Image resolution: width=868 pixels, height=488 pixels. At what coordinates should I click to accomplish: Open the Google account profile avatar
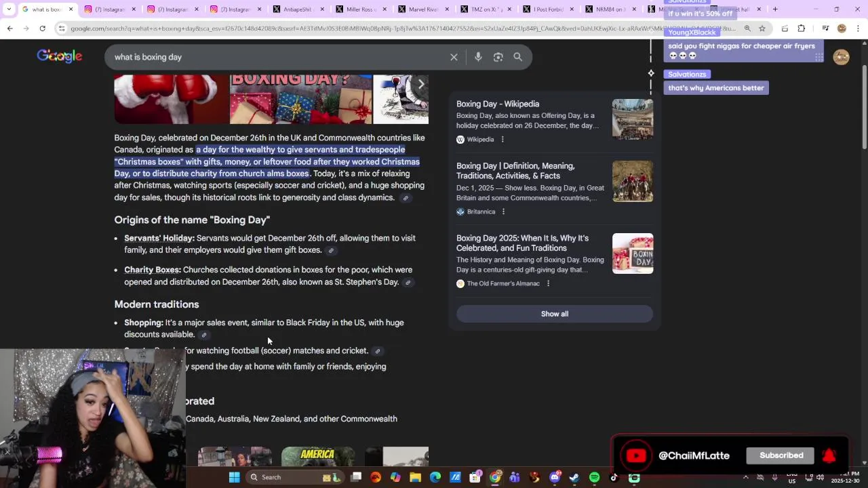(x=842, y=58)
